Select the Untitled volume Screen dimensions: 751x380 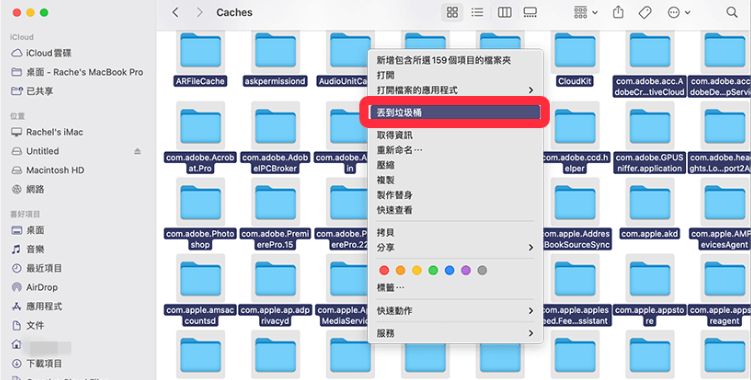(35, 151)
